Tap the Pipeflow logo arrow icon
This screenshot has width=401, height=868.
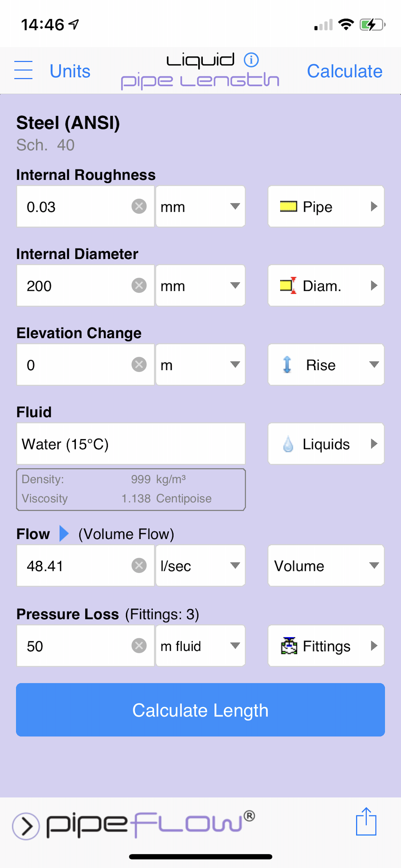[26, 826]
